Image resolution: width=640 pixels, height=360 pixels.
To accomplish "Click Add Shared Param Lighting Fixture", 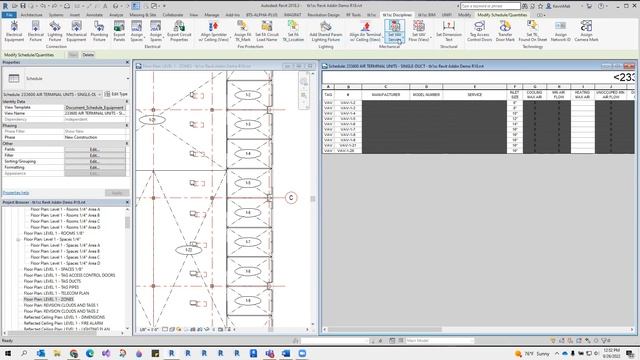I will [x=326, y=31].
